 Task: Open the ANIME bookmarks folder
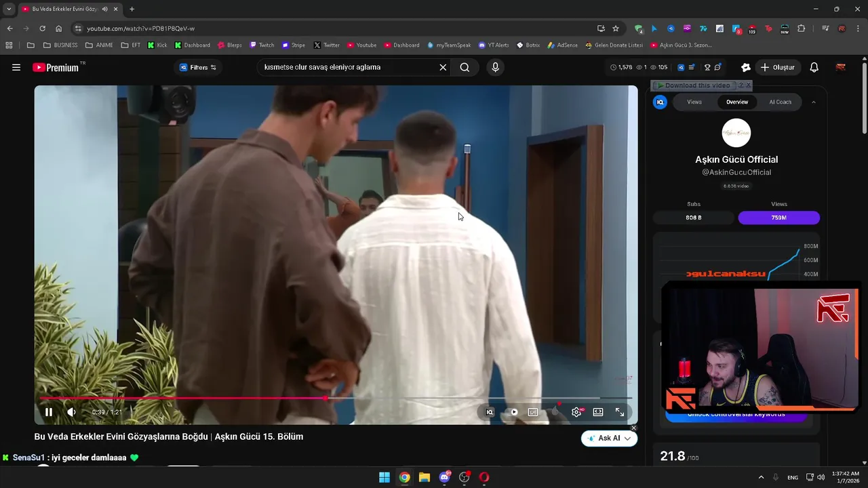pyautogui.click(x=99, y=45)
